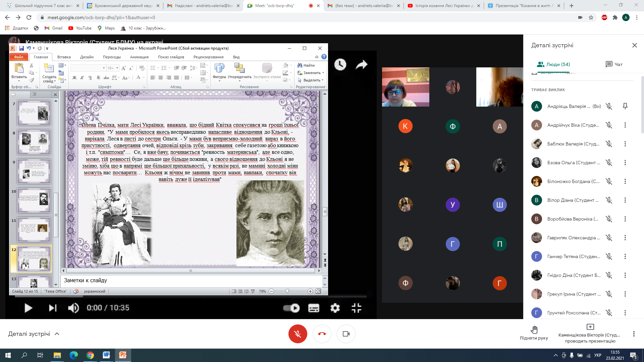Screen dimensions: 644x362
Task: Expand Деталі зустрічі chevron at bottom left
Action: [x=57, y=334]
